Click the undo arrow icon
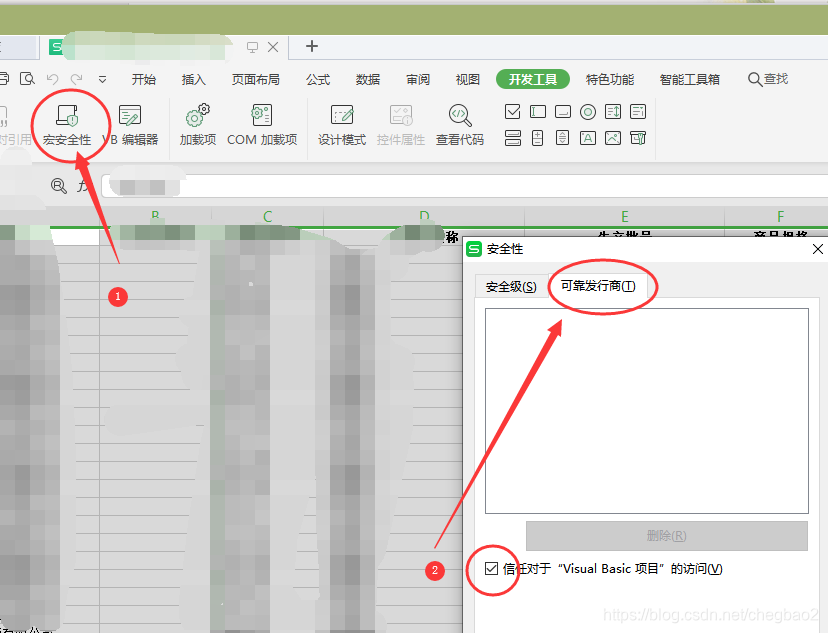 pyautogui.click(x=52, y=79)
